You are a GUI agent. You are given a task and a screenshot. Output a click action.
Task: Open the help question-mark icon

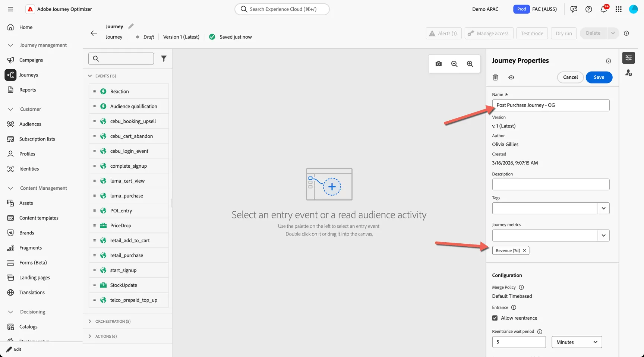pyautogui.click(x=589, y=9)
